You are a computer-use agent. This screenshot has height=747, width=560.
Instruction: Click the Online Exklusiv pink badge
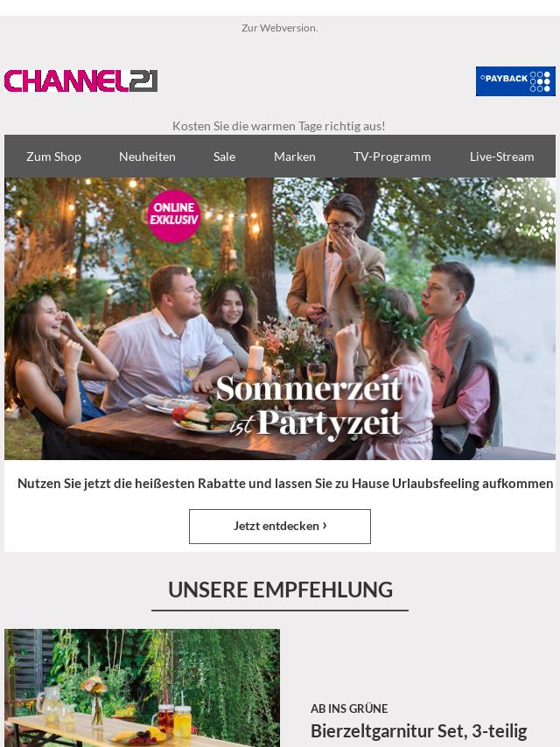click(x=174, y=216)
